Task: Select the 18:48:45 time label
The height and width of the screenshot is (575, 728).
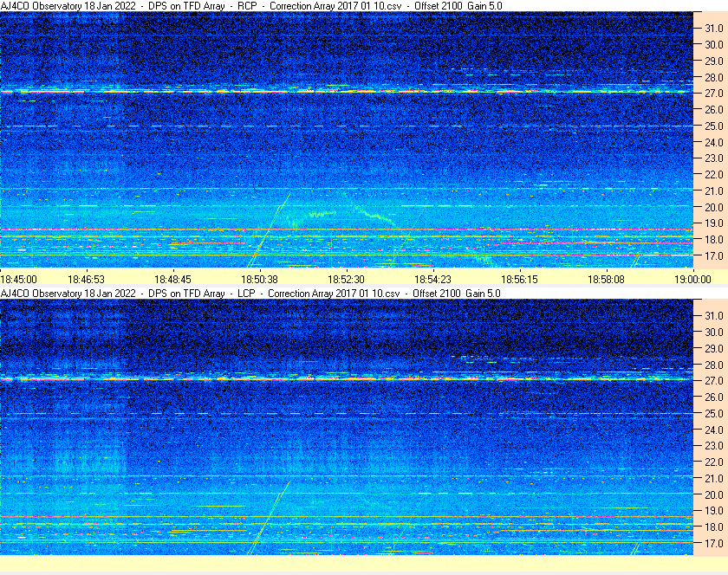Action: pyautogui.click(x=172, y=280)
